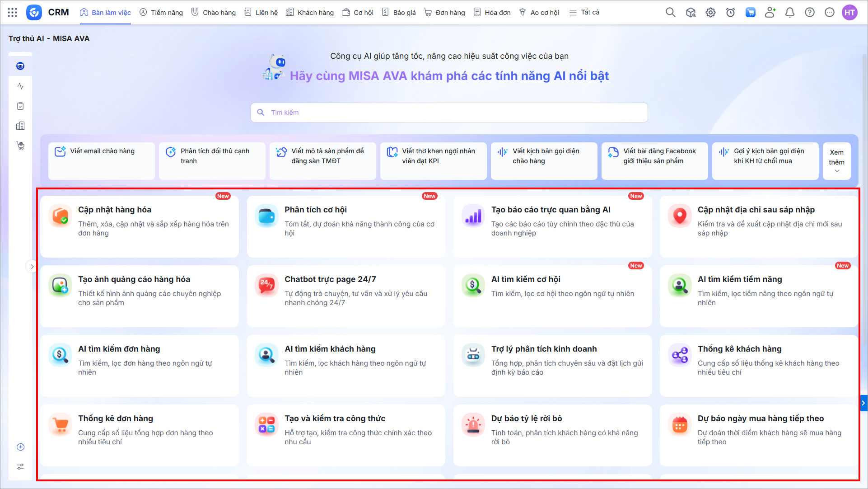Open the shopping cart icon in sidebar
Screen dimensions: 868x489
(20, 146)
